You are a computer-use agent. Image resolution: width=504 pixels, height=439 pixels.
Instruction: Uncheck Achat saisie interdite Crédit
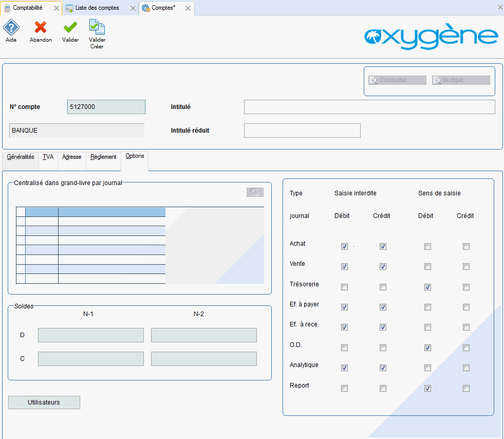coord(383,247)
